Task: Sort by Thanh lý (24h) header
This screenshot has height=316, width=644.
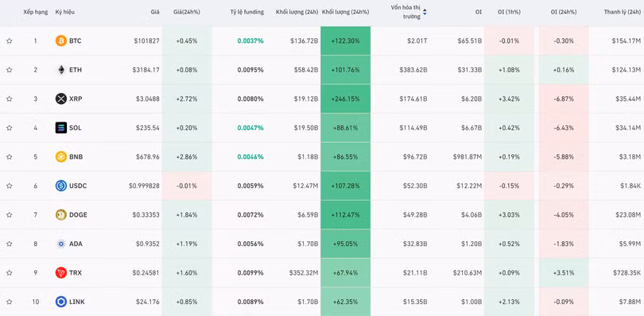Action: 623,12
